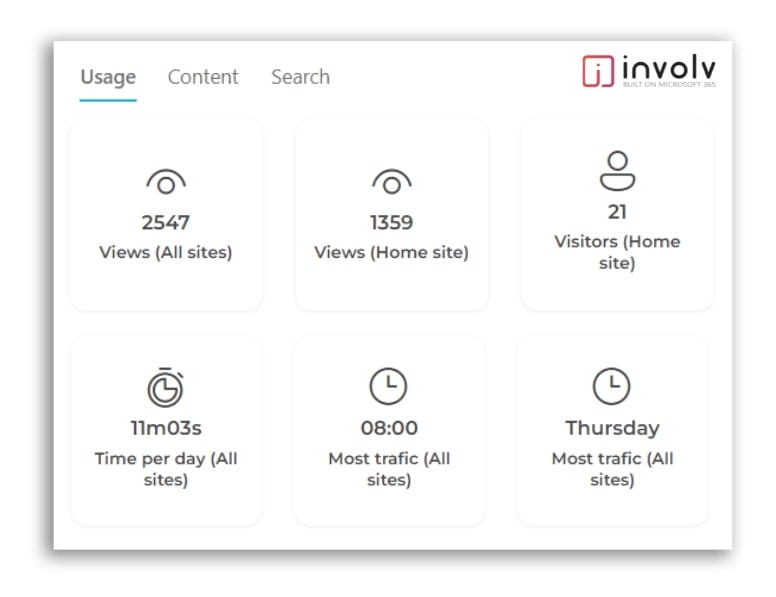Click the person icon for Visitors
The height and width of the screenshot is (597, 776).
[x=617, y=170]
